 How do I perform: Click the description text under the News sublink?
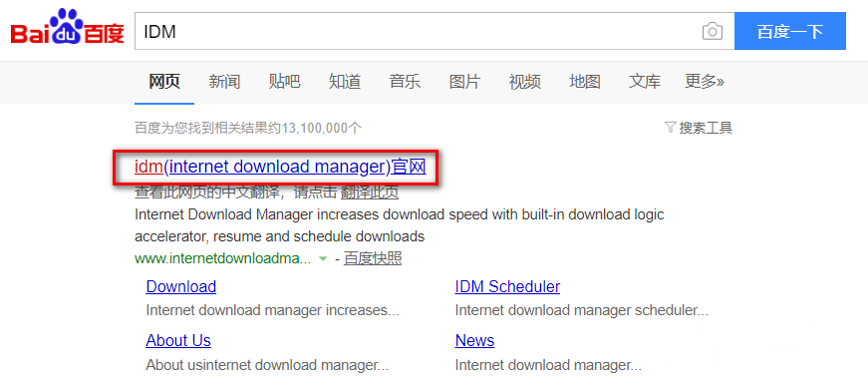tap(548, 366)
